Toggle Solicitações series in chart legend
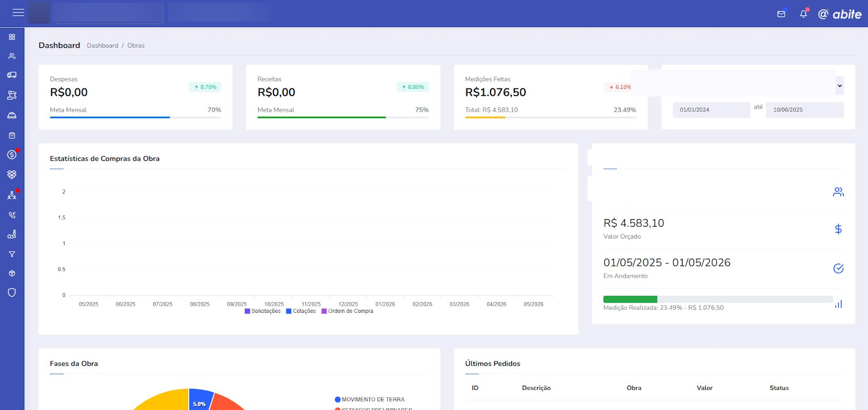The height and width of the screenshot is (410, 868). click(x=263, y=311)
